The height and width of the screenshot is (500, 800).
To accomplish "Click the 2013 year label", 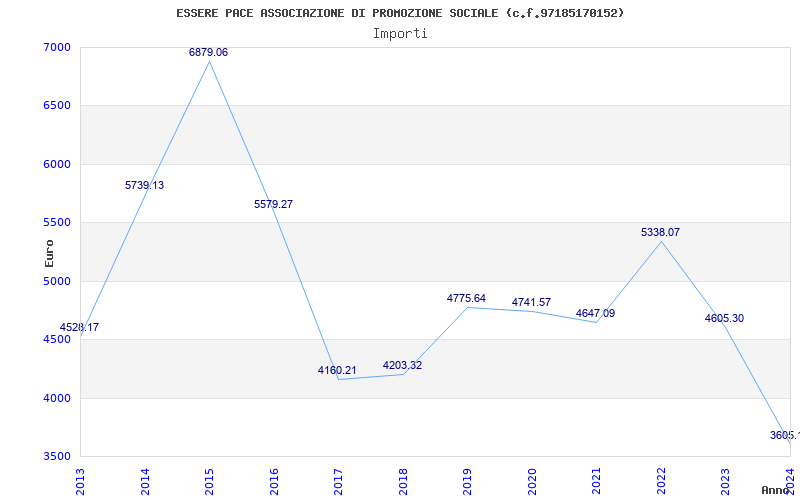I will [x=81, y=481].
